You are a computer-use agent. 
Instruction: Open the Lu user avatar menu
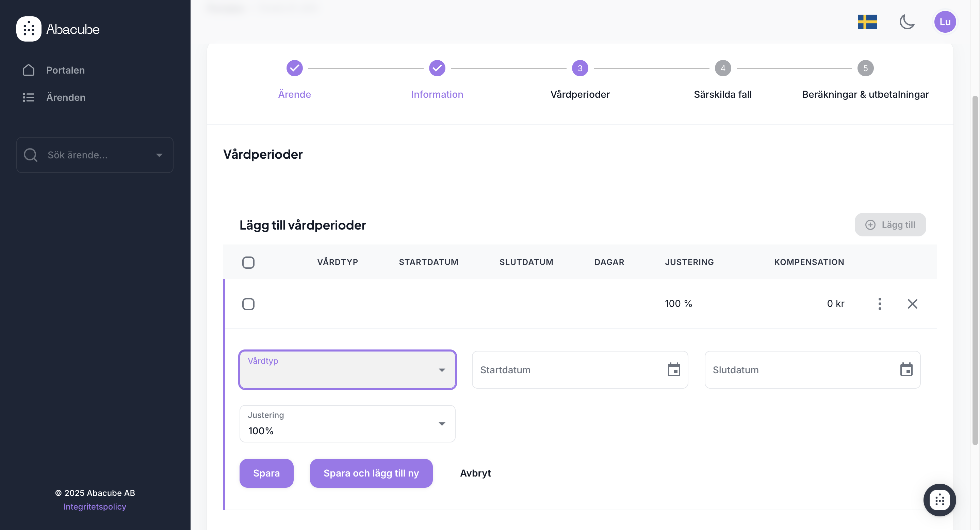point(945,22)
